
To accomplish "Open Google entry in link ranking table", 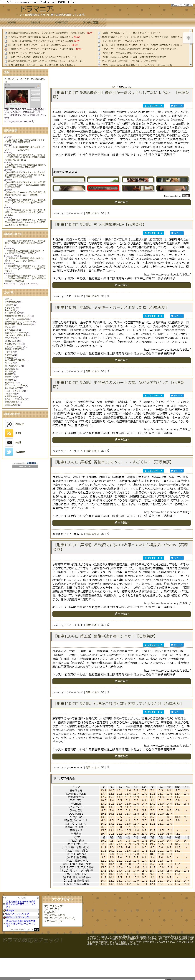I will (x=9, y=911).
